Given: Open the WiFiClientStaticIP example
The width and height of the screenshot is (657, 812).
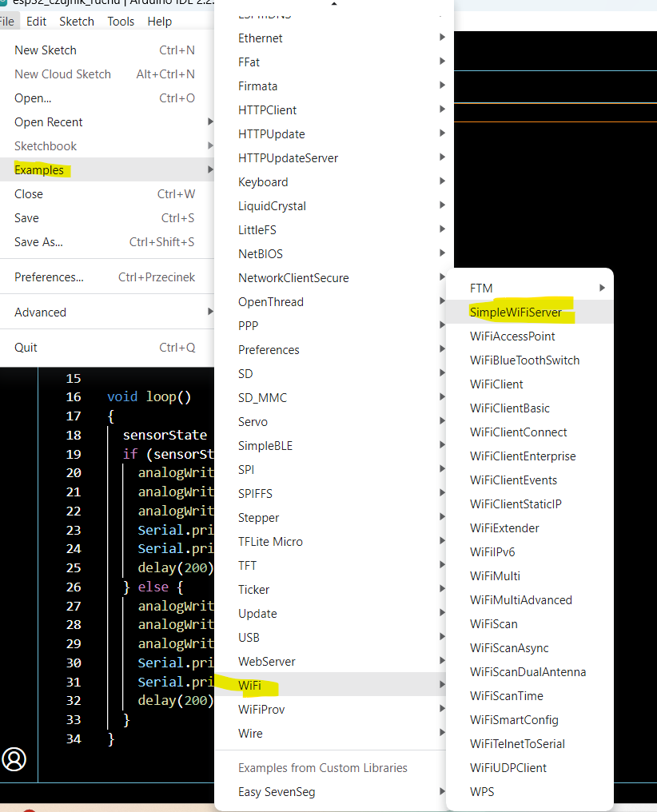Looking at the screenshot, I should [x=530, y=504].
